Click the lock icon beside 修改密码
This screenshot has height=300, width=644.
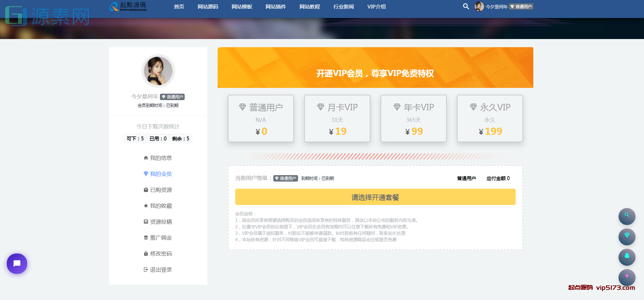[146, 254]
